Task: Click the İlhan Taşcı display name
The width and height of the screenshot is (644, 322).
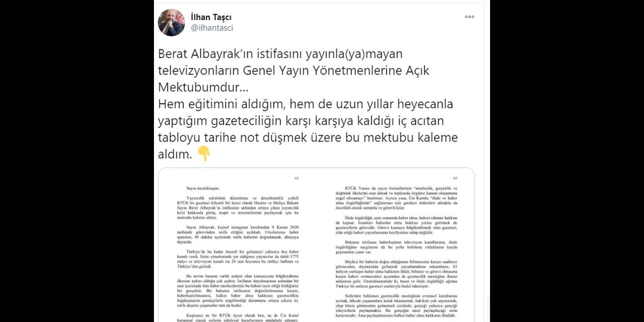Action: point(211,17)
